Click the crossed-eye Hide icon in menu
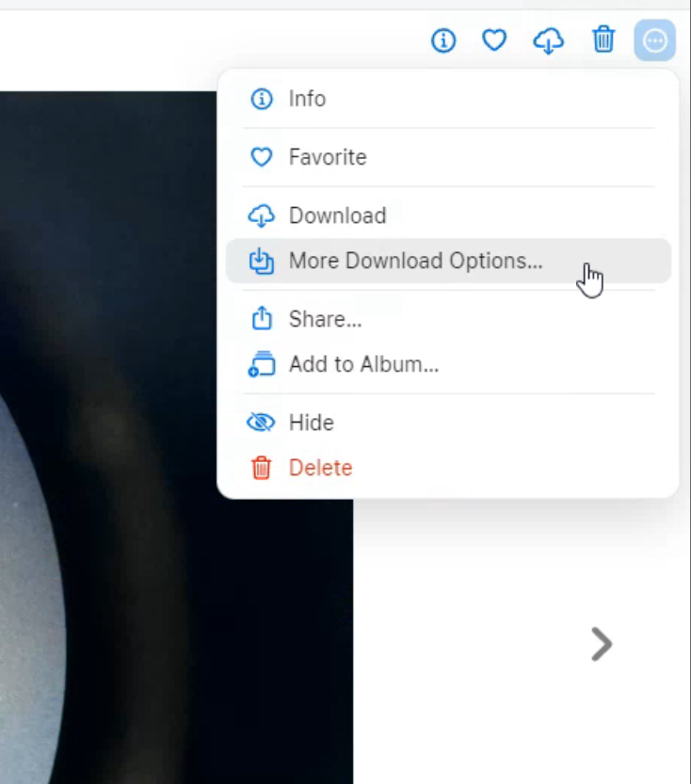The width and height of the screenshot is (691, 784). 261,423
